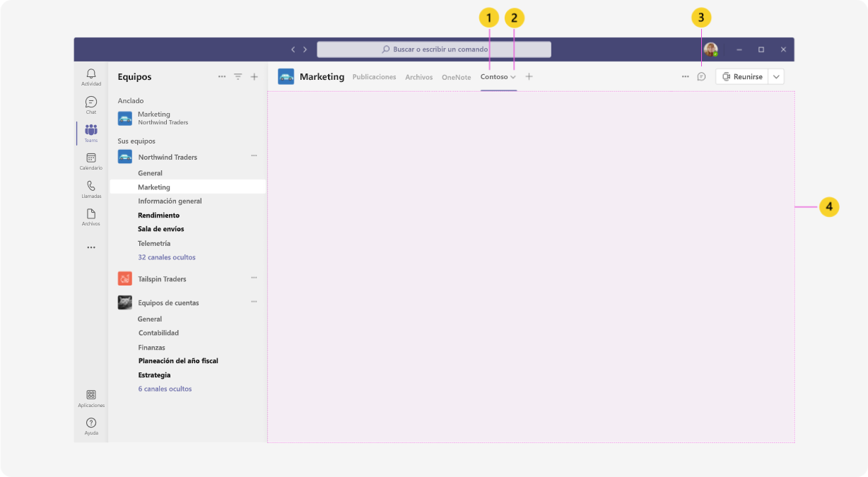Open more options for Equipos de cuentas
868x477 pixels.
point(254,302)
